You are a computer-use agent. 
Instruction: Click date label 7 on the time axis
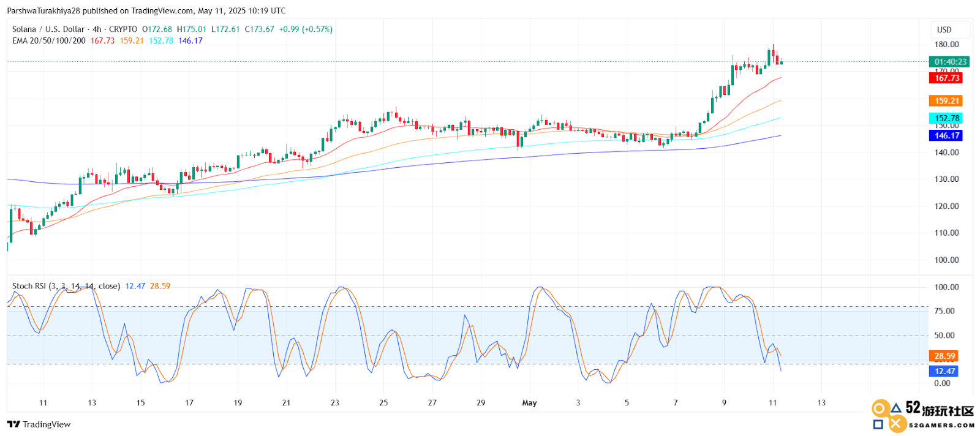point(676,403)
